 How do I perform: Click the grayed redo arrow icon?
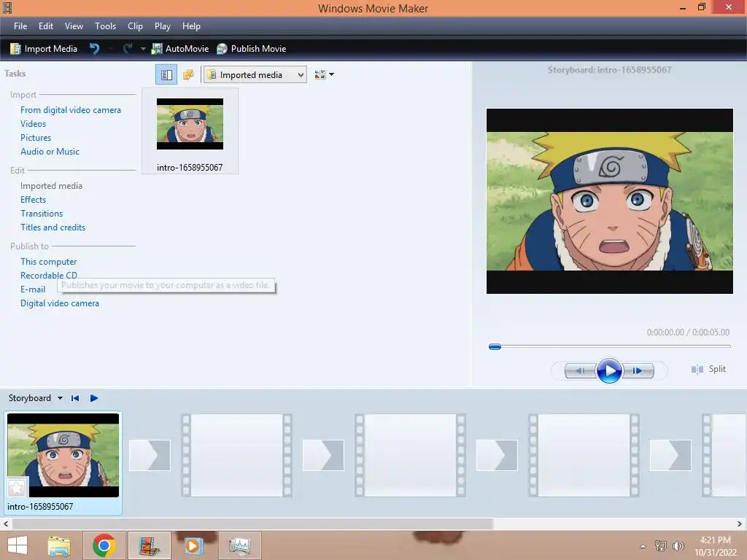(128, 49)
